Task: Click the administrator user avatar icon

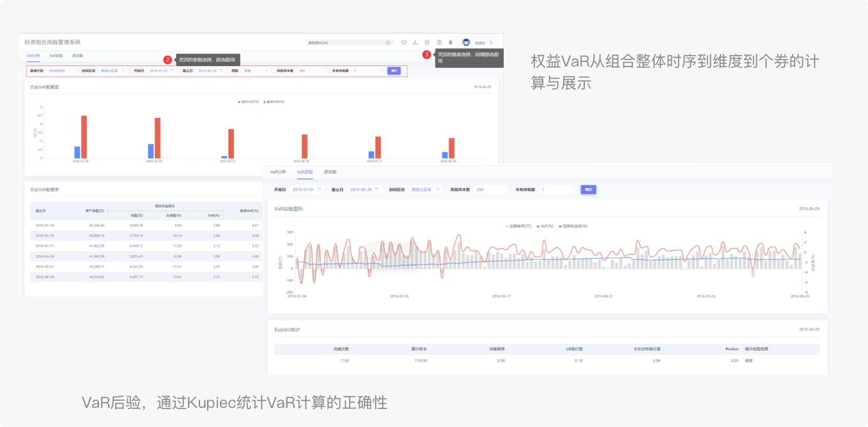Action: (466, 43)
